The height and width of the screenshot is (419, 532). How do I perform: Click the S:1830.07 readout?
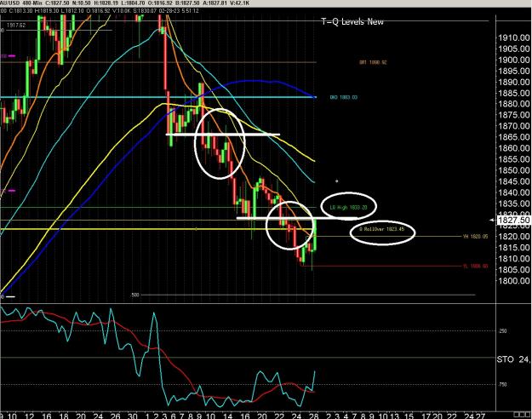tap(146, 10)
